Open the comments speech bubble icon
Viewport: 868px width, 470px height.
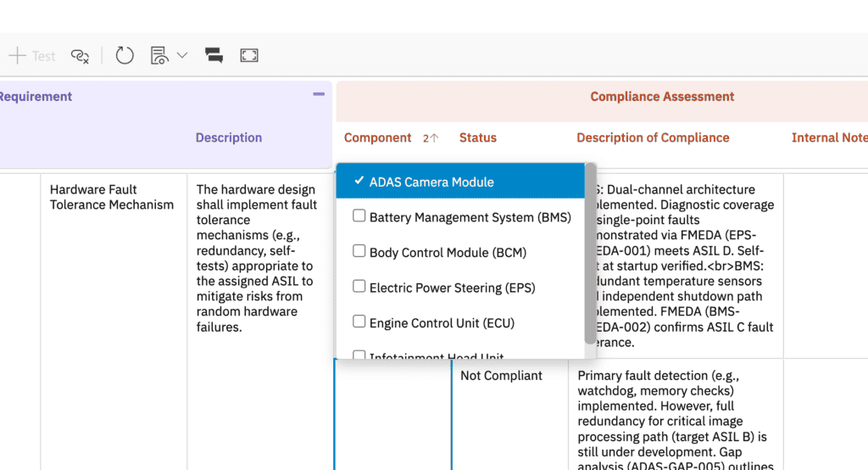click(x=214, y=55)
